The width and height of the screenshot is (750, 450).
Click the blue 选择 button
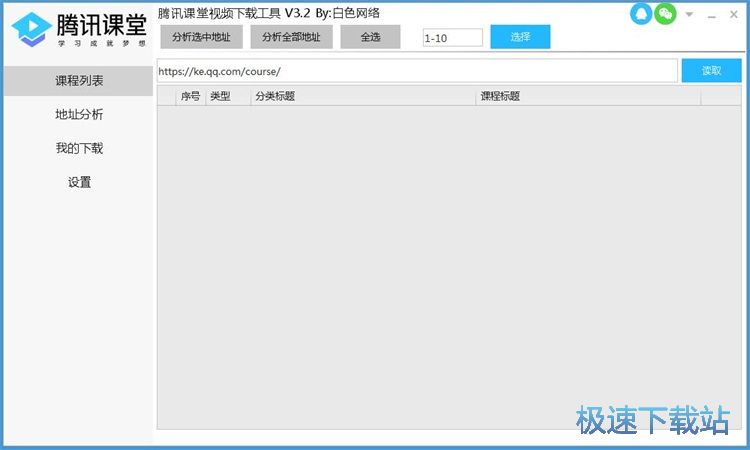coord(520,37)
